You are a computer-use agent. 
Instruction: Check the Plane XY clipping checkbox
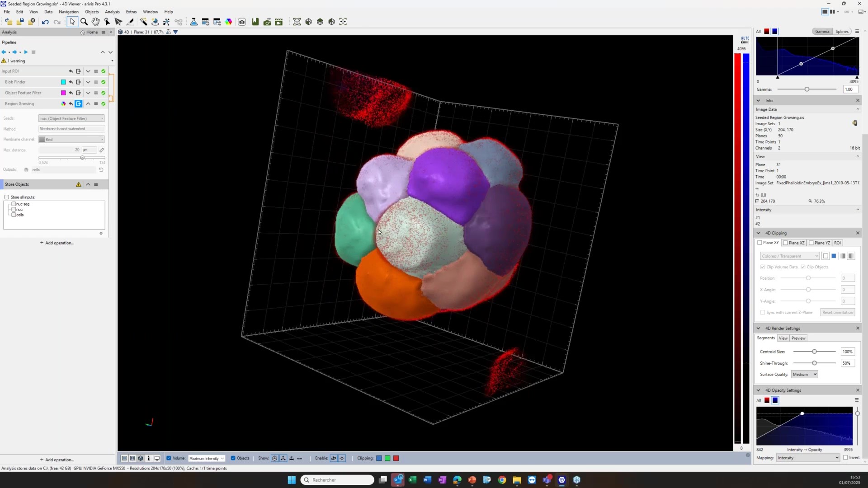pyautogui.click(x=760, y=243)
